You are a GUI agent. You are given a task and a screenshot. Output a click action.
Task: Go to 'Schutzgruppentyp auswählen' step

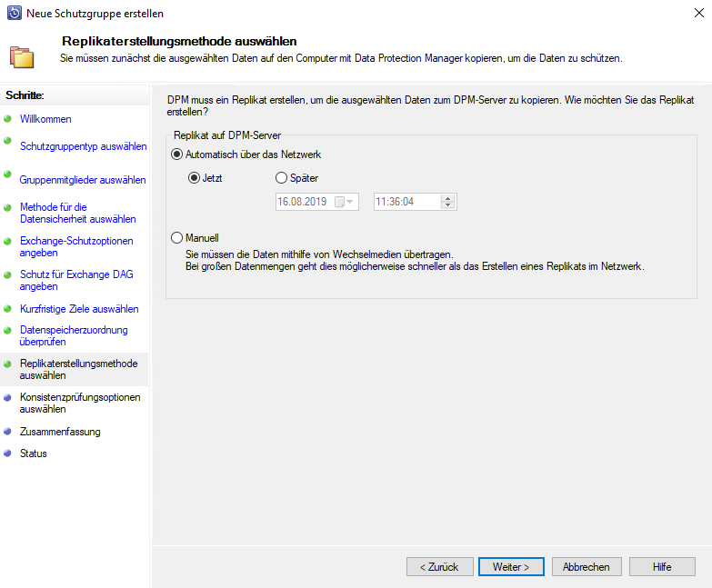click(x=83, y=146)
